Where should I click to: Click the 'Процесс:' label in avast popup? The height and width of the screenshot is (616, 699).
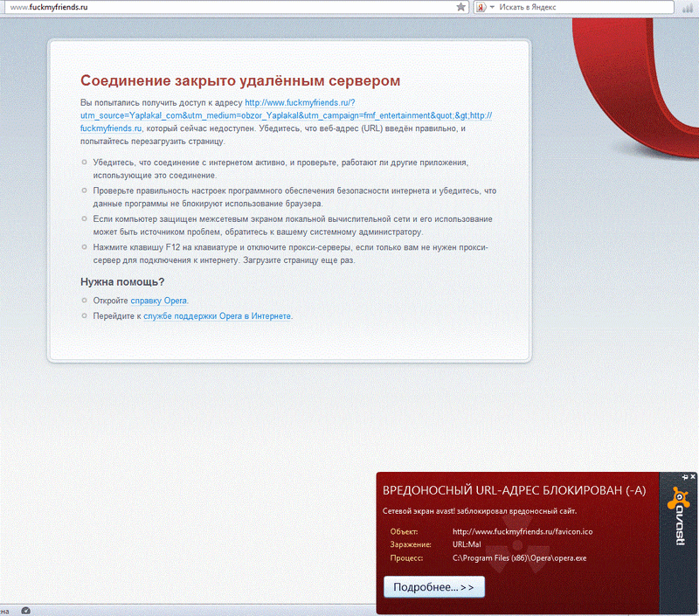[406, 558]
